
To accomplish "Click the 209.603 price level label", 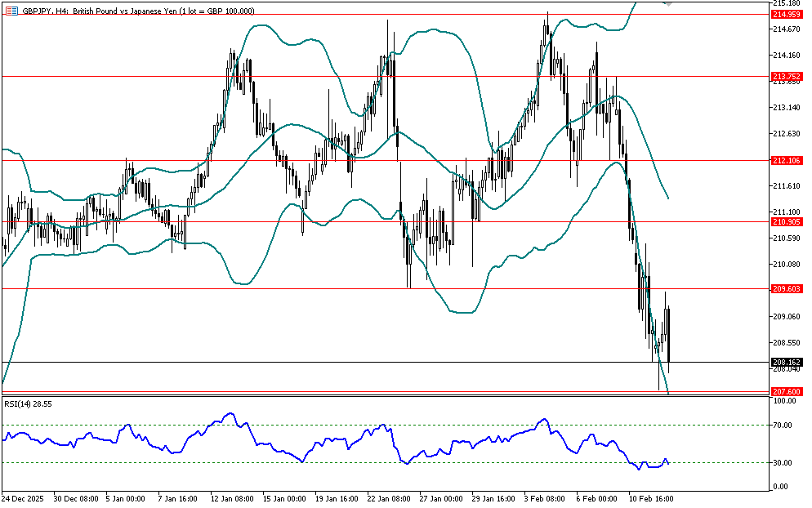I will [x=786, y=288].
